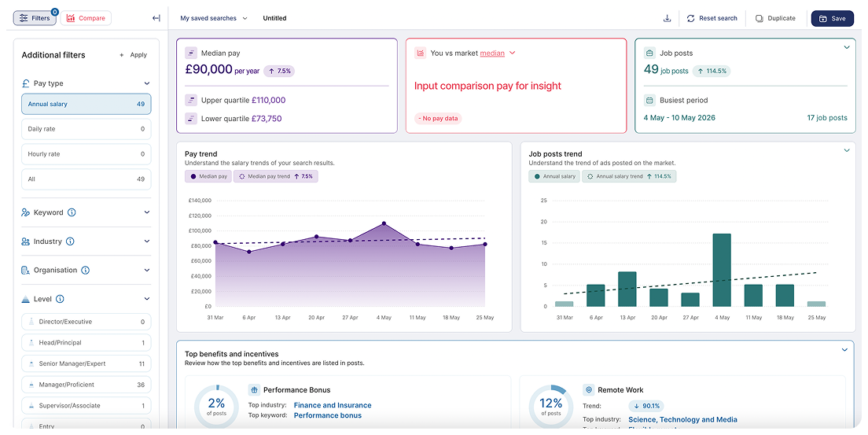
Task: Click the 4 May bar in Job posts trend
Action: (x=722, y=270)
